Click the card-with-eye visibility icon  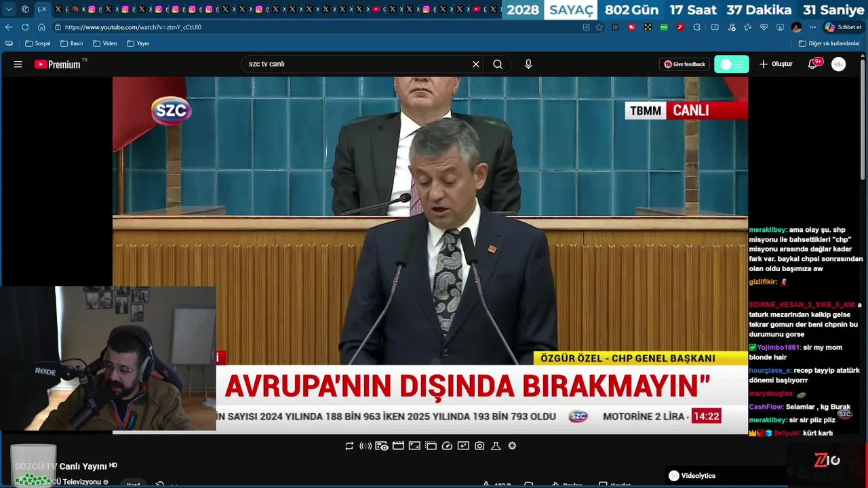click(382, 446)
